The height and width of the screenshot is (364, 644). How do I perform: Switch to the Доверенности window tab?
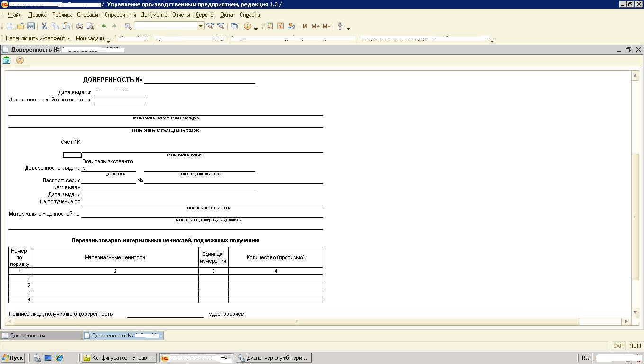pos(41,336)
